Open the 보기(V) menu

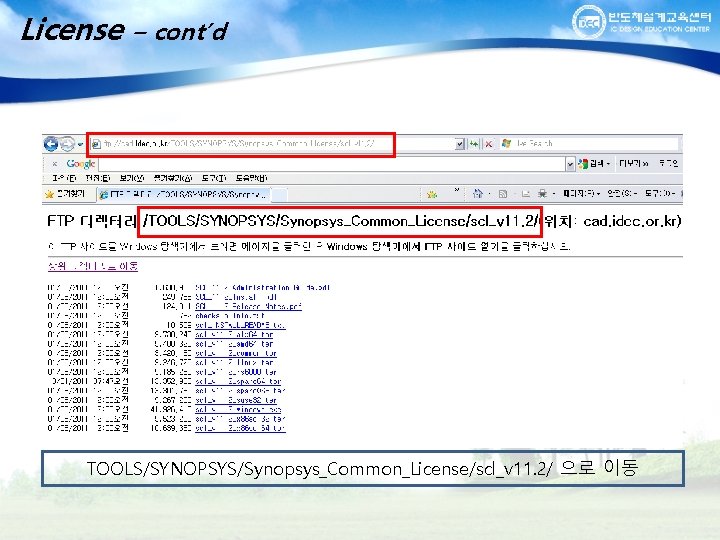tap(132, 178)
